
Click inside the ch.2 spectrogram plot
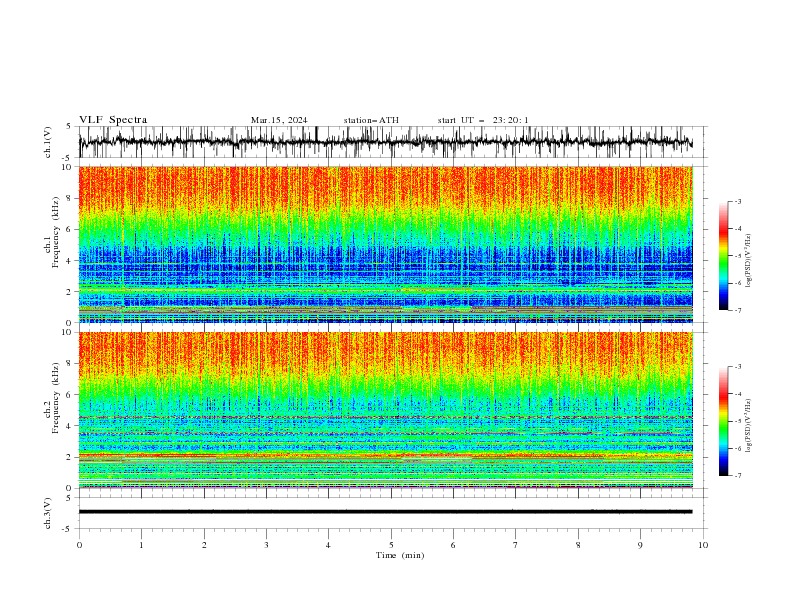coord(386,410)
